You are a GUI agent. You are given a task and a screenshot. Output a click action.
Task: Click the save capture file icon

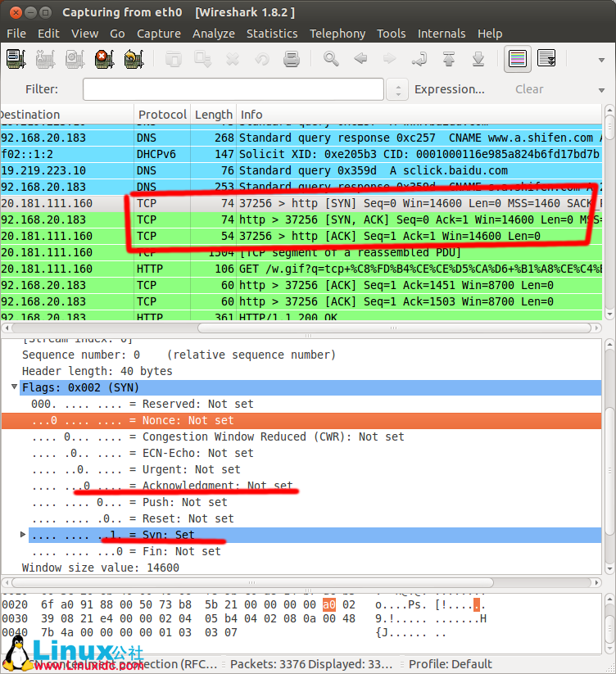pyautogui.click(x=203, y=59)
